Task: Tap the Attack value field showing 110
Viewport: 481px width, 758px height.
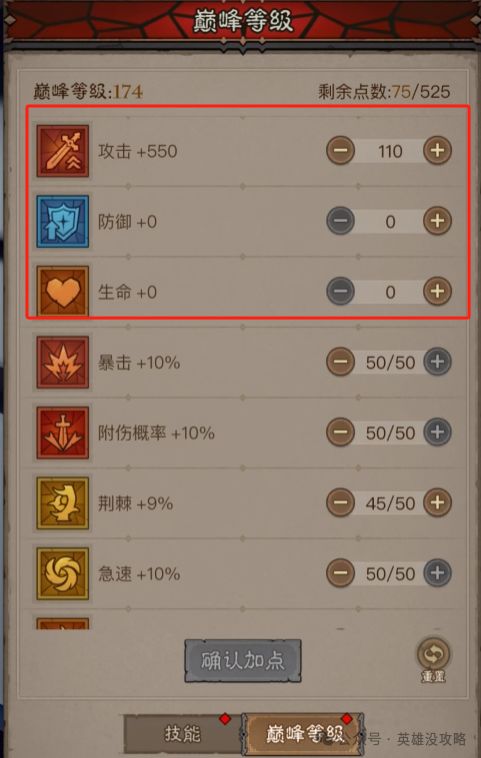Action: (390, 151)
